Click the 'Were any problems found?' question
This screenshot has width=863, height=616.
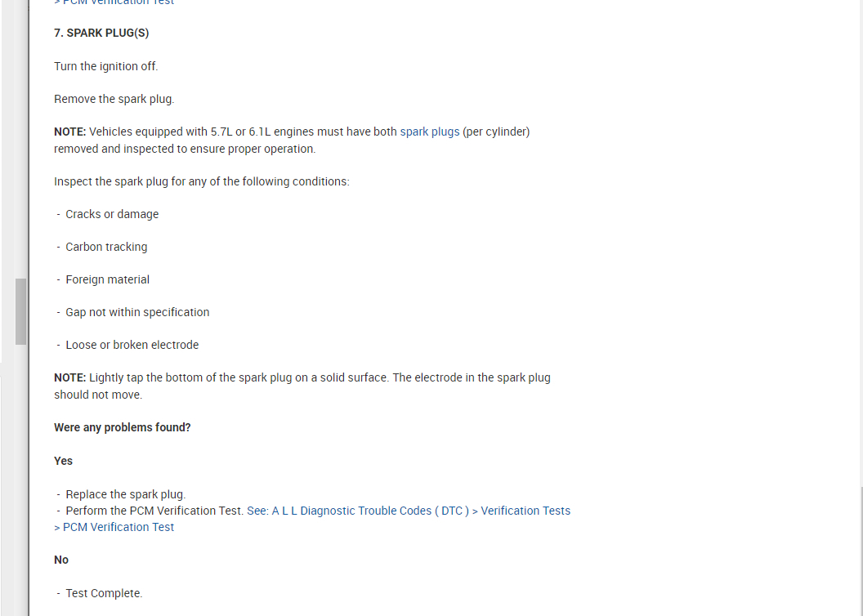click(123, 427)
